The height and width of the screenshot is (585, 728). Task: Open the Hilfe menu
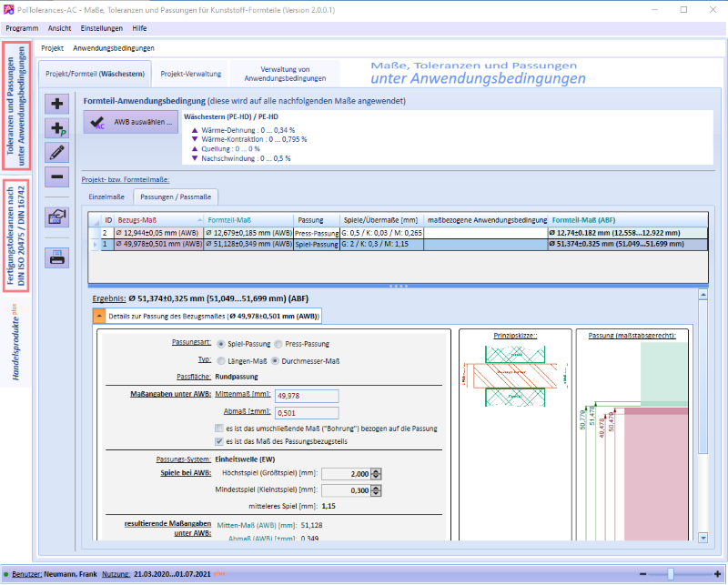tap(139, 28)
